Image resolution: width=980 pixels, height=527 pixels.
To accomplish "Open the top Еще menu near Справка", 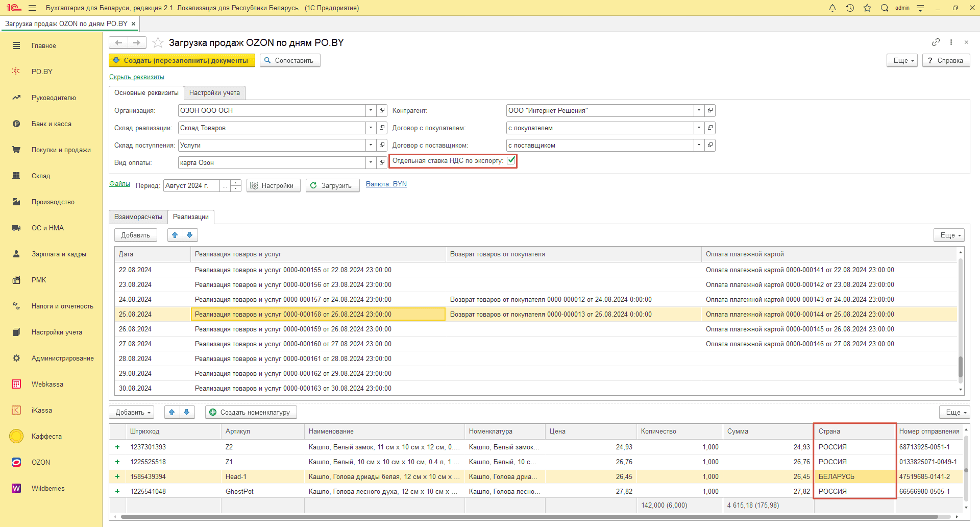I will (x=902, y=60).
